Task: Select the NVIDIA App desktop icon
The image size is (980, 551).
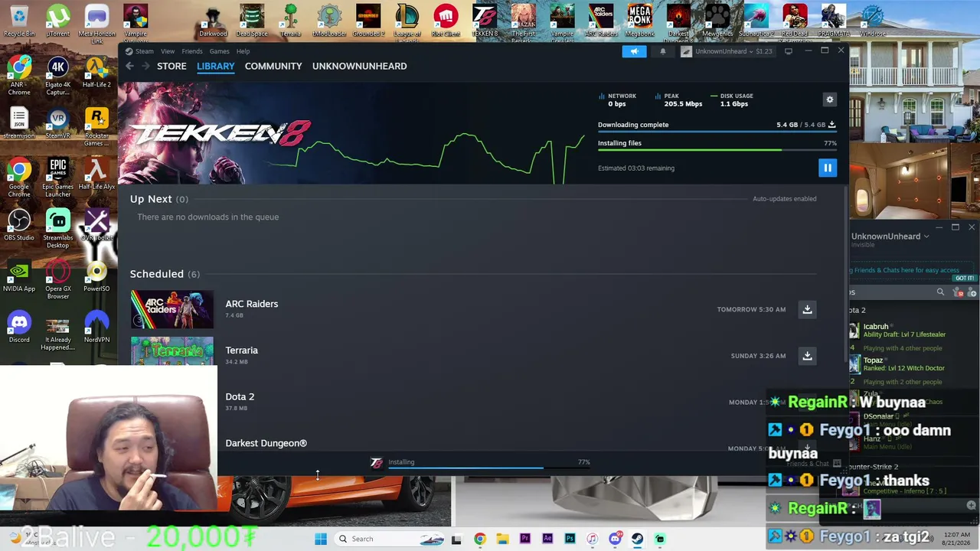Action: click(x=19, y=276)
